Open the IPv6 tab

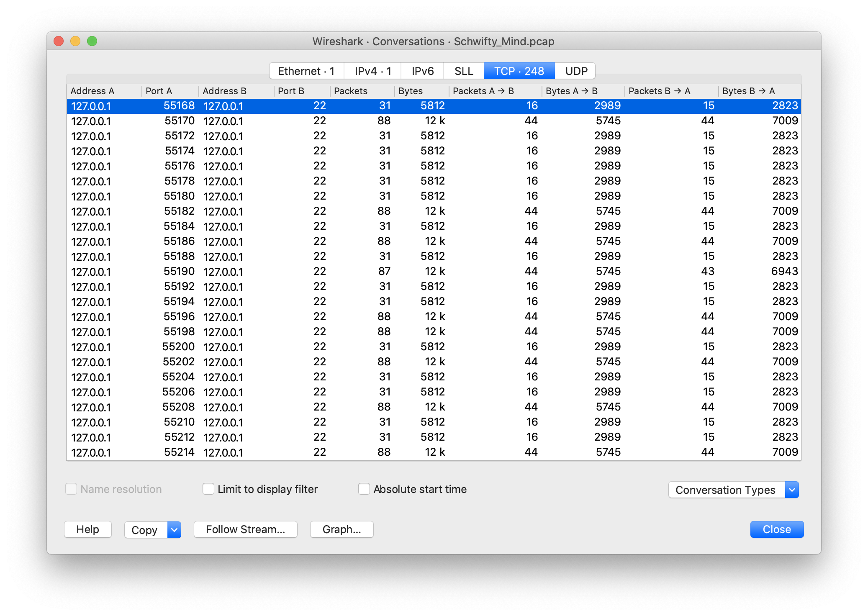422,71
